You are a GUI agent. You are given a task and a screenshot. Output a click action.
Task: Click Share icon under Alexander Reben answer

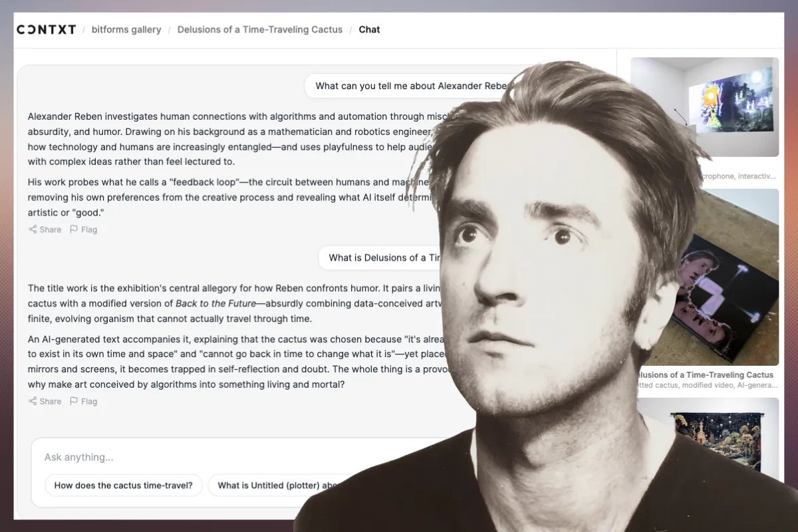tap(33, 229)
